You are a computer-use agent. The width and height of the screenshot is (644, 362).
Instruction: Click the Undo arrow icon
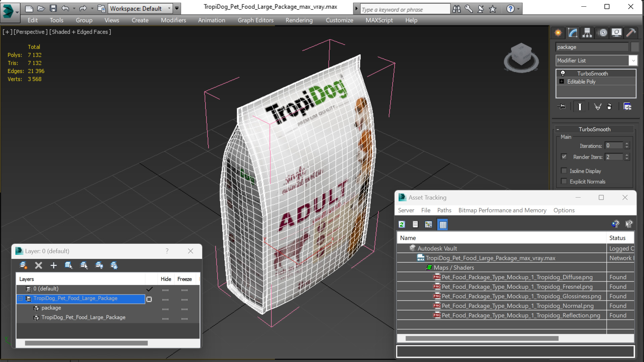pyautogui.click(x=65, y=8)
